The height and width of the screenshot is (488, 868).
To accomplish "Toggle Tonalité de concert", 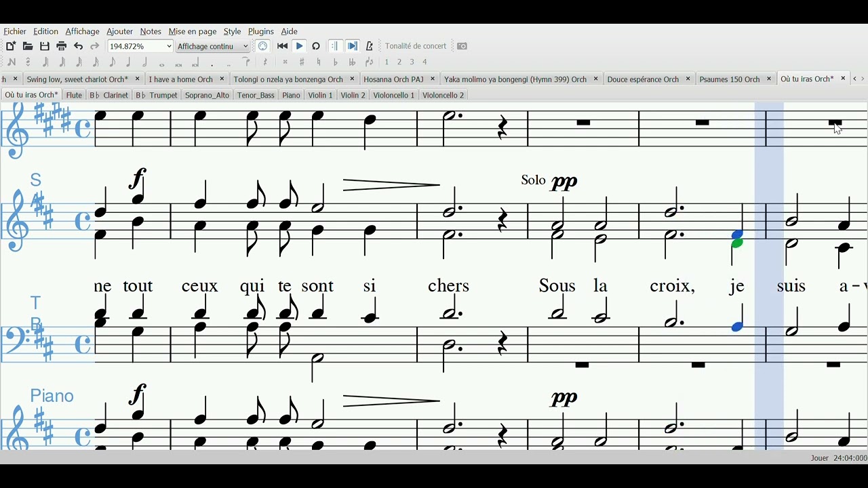I will pyautogui.click(x=416, y=46).
